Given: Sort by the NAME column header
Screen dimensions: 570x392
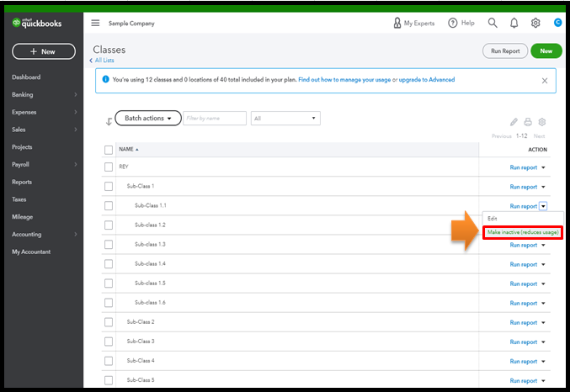Looking at the screenshot, I should click(128, 150).
